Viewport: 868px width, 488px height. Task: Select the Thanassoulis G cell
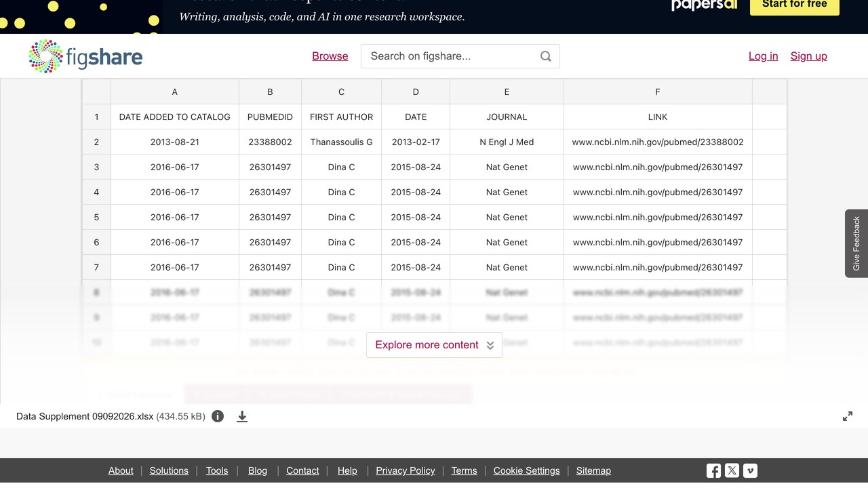point(341,142)
